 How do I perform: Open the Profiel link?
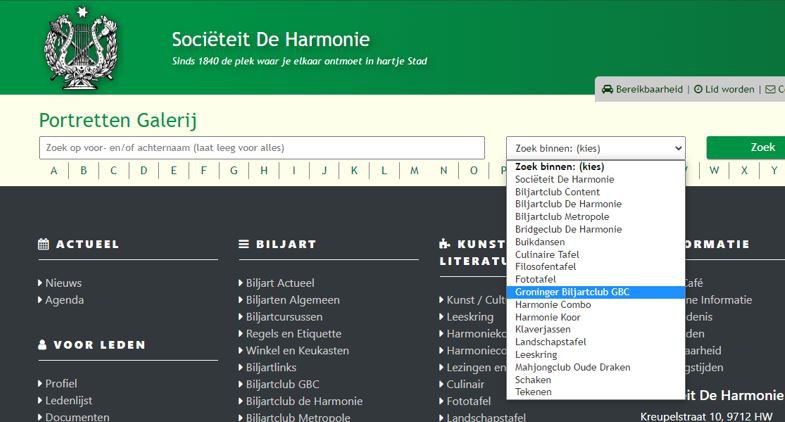coord(61,383)
